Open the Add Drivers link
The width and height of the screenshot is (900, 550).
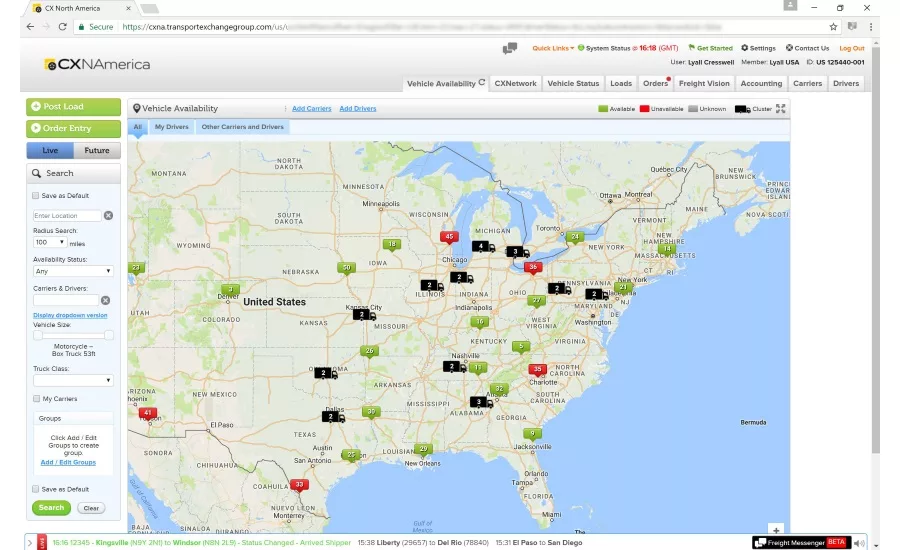click(358, 109)
